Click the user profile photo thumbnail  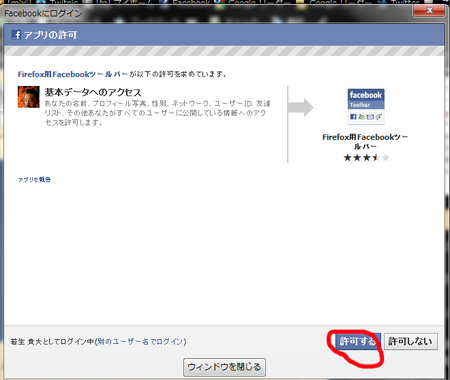28,97
